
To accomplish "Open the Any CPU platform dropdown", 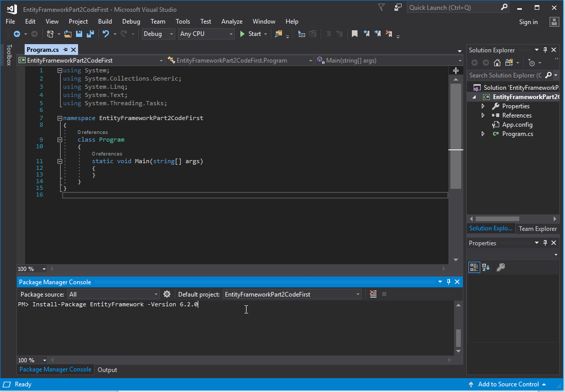I will [x=230, y=33].
